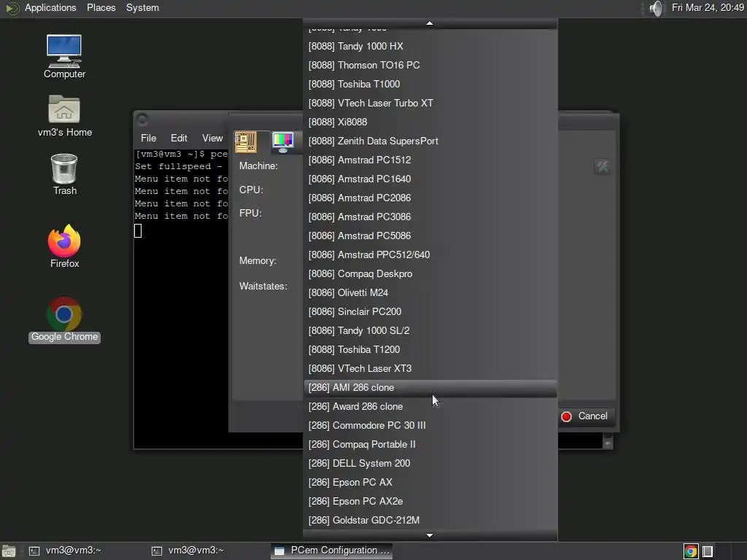Open vm3's Home folder icon
The image size is (747, 560).
65,116
